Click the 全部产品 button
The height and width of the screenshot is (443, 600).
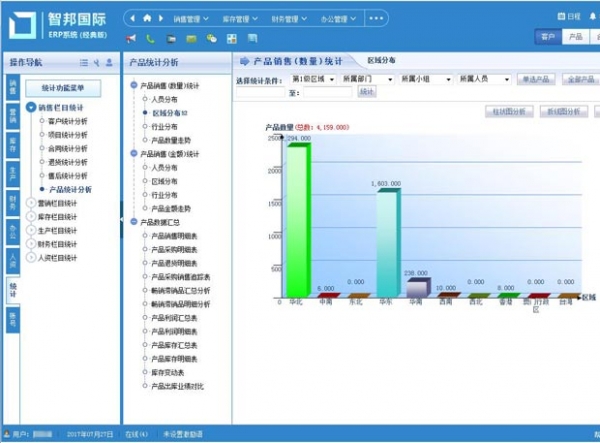[x=581, y=79]
